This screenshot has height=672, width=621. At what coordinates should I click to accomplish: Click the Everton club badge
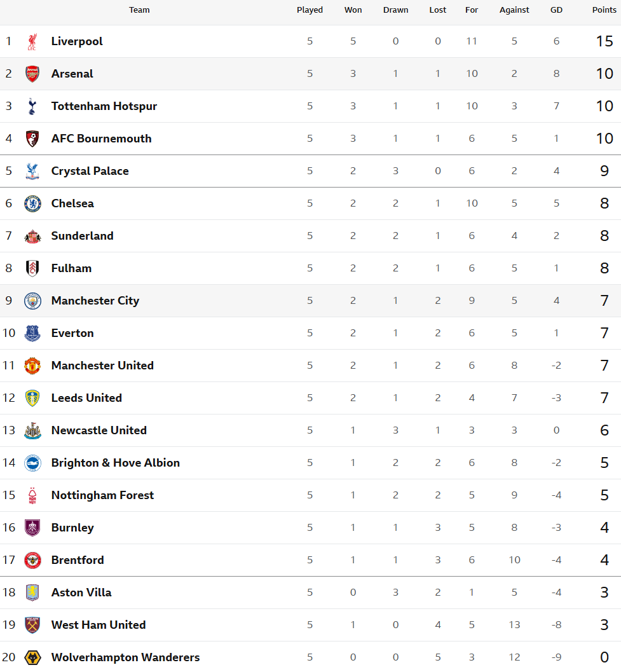(x=32, y=333)
